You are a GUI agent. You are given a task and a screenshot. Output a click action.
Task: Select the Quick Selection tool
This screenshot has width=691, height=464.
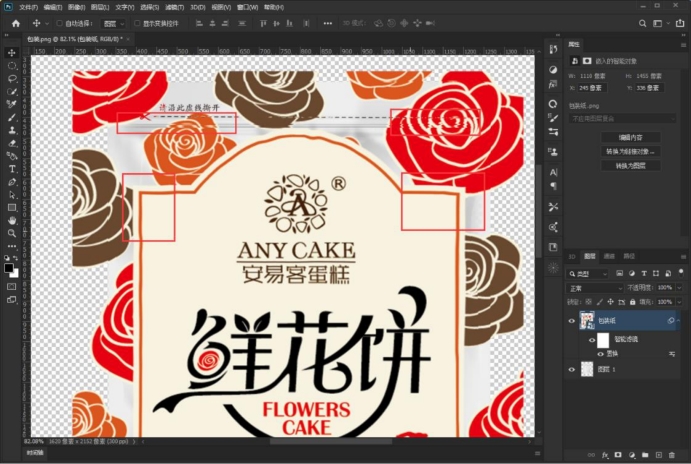(12, 91)
